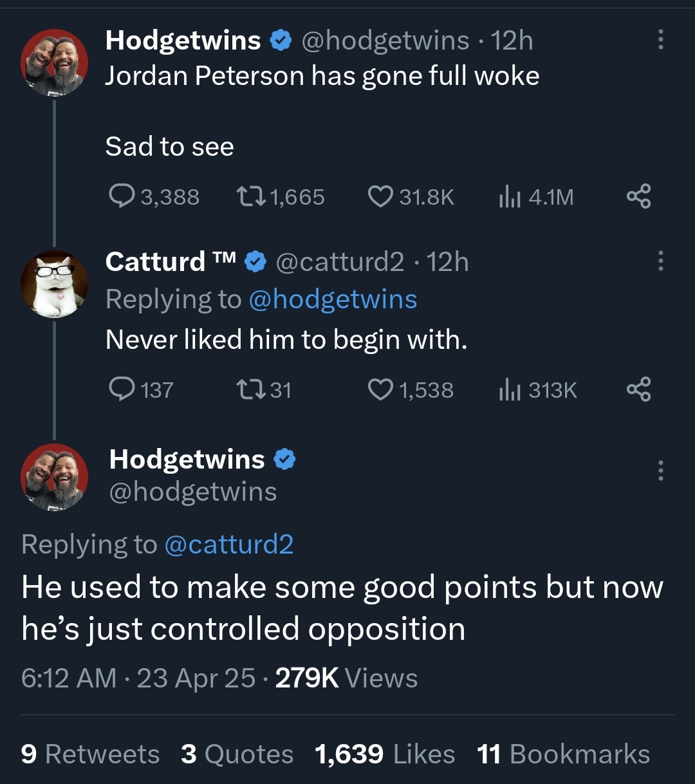Screen dimensions: 695x784
Task: Like the tweet with 31.8K likes
Action: tap(380, 196)
